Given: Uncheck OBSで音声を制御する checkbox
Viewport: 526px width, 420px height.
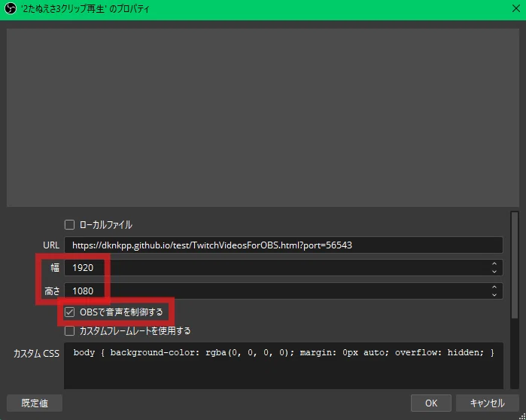Looking at the screenshot, I should click(x=69, y=312).
